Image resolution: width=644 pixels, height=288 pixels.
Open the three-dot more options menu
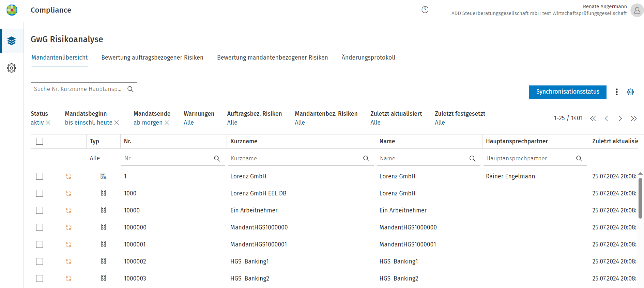[x=616, y=92]
